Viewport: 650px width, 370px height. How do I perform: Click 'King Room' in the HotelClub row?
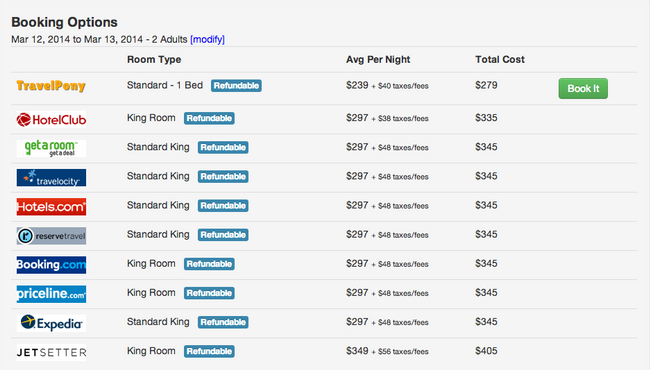pyautogui.click(x=151, y=118)
